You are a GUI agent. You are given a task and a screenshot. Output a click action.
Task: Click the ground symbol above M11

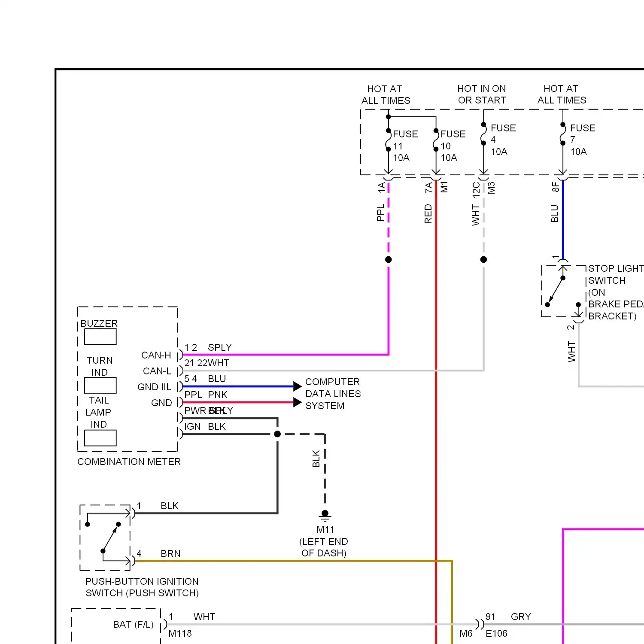(x=325, y=516)
